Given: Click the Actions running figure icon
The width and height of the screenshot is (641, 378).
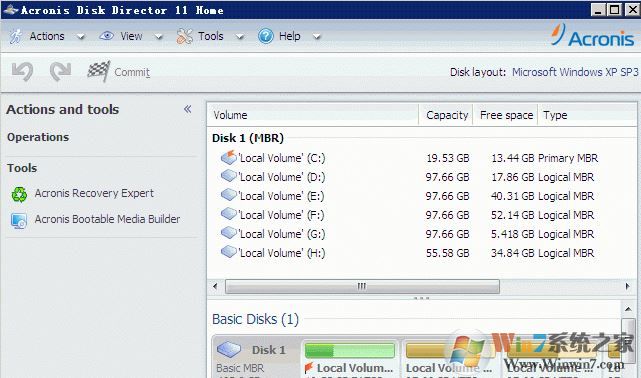Looking at the screenshot, I should point(16,36).
